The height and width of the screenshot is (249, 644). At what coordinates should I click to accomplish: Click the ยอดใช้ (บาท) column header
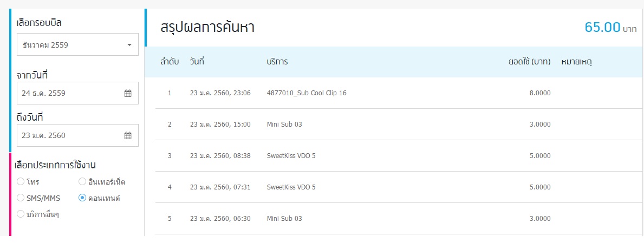[x=529, y=62]
